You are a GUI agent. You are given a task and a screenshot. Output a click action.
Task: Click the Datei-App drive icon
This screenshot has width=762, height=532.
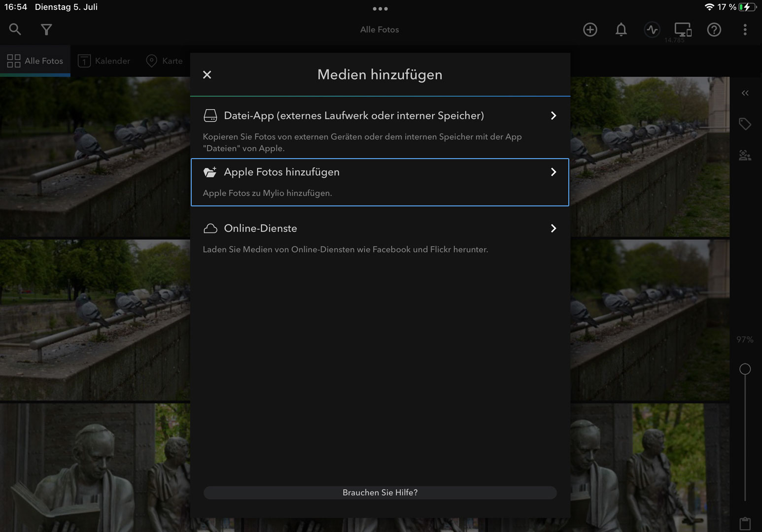click(210, 116)
